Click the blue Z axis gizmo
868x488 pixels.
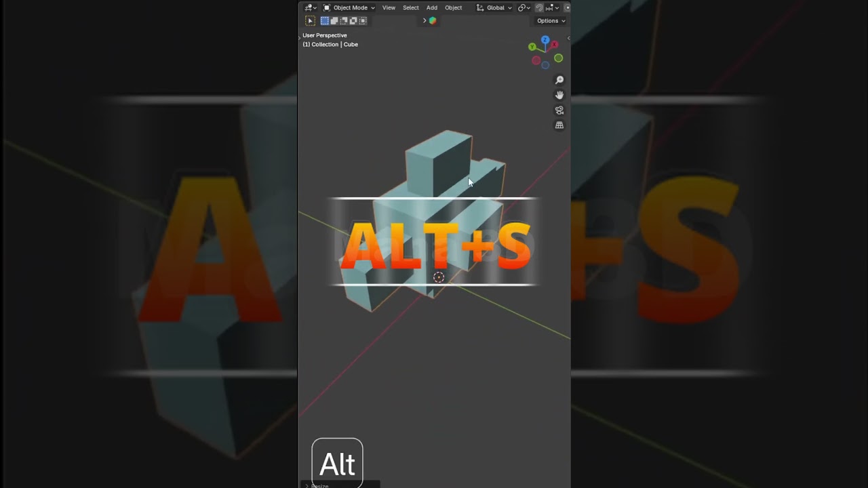[545, 40]
